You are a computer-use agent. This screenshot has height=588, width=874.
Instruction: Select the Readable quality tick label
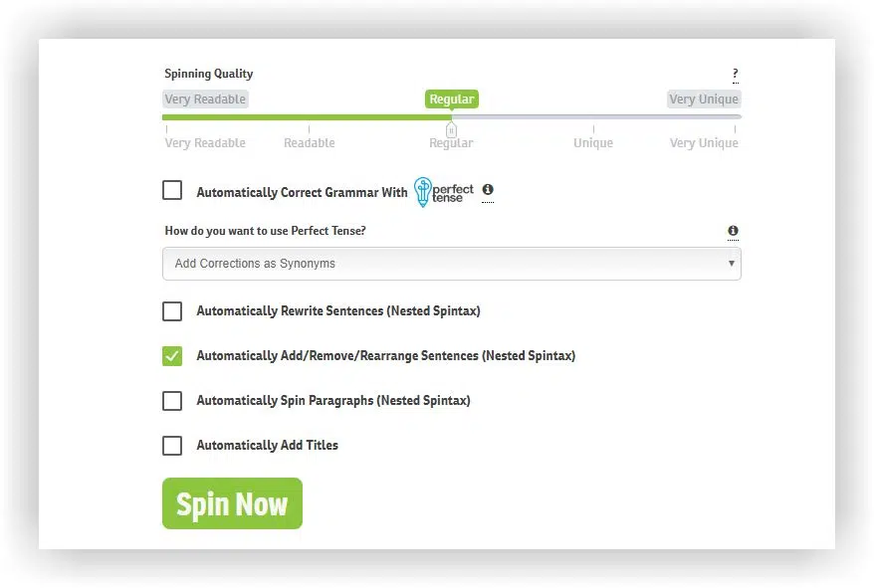(310, 143)
